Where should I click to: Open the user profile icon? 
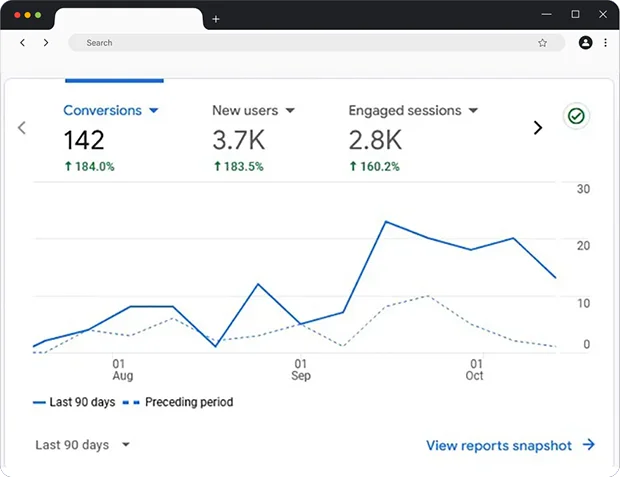coord(586,43)
